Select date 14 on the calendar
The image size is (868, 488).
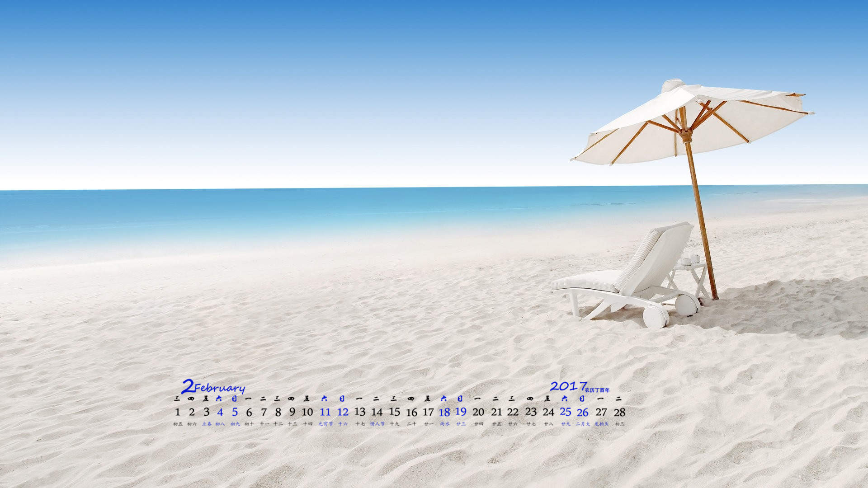click(x=377, y=412)
